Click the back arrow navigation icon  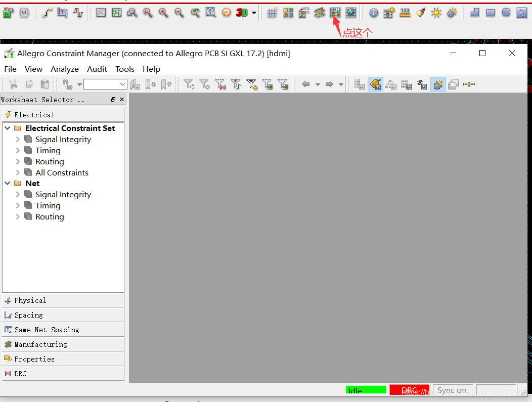[305, 84]
